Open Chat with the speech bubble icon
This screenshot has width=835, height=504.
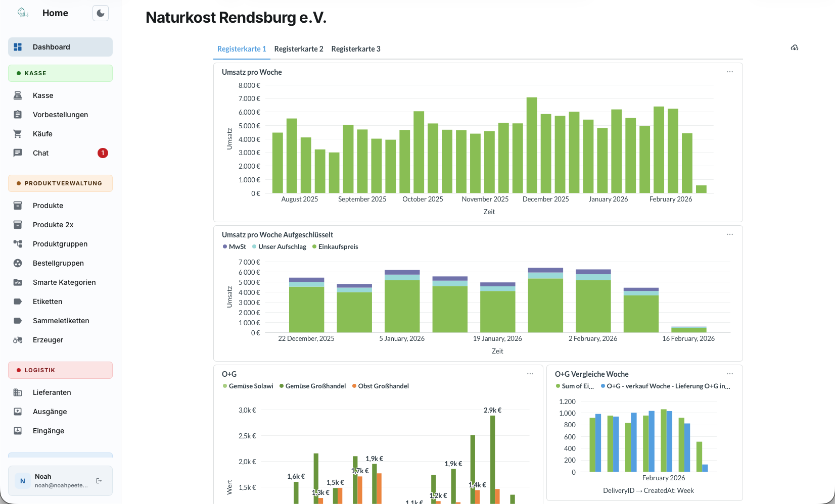pos(17,153)
